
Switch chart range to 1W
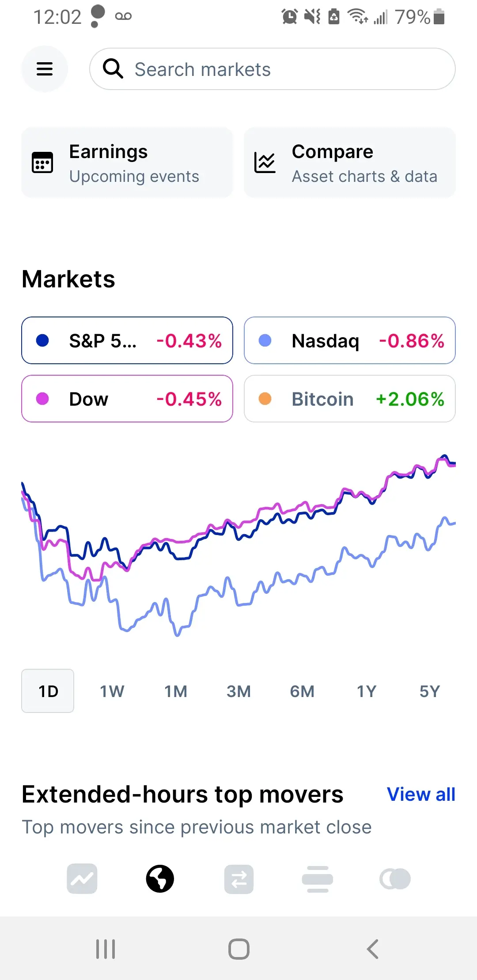click(112, 691)
